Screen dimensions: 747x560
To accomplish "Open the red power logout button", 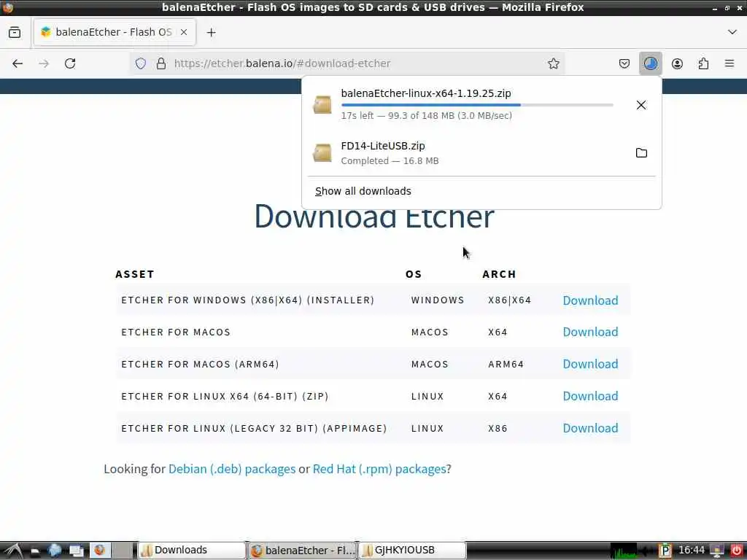I will pyautogui.click(x=735, y=551).
